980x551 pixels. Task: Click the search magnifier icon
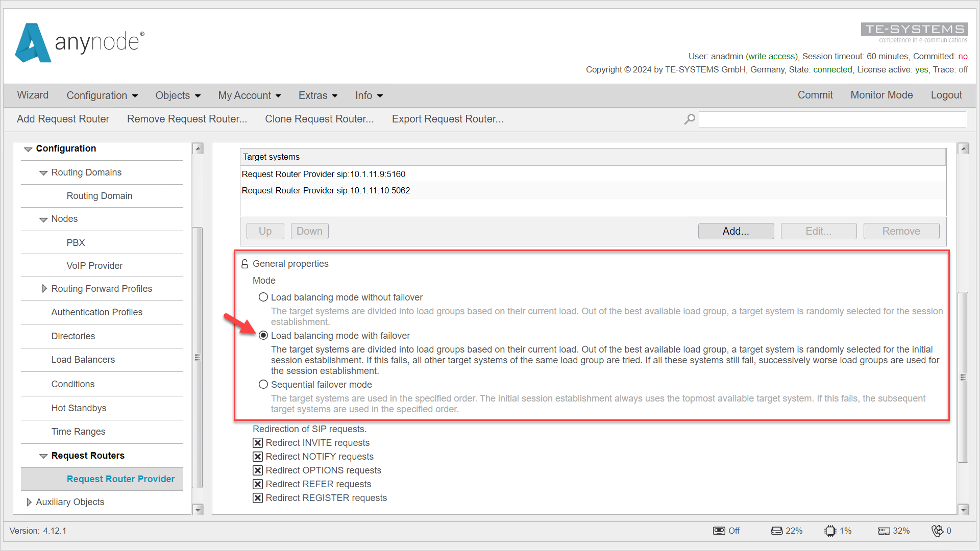tap(690, 119)
